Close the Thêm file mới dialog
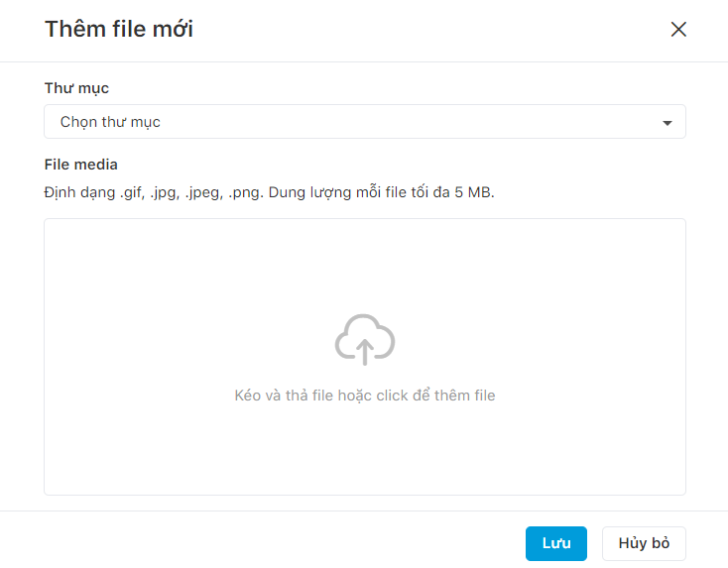Screen dimensions: 728x568 678,29
